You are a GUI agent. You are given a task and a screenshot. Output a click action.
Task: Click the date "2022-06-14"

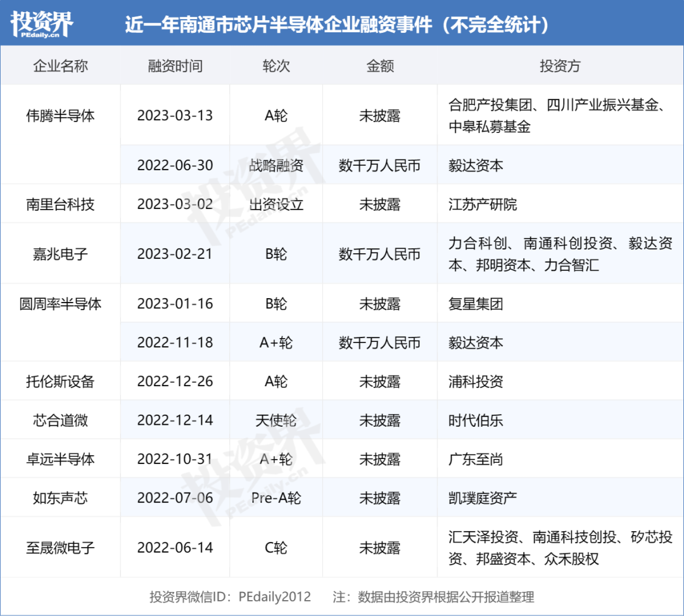175,547
